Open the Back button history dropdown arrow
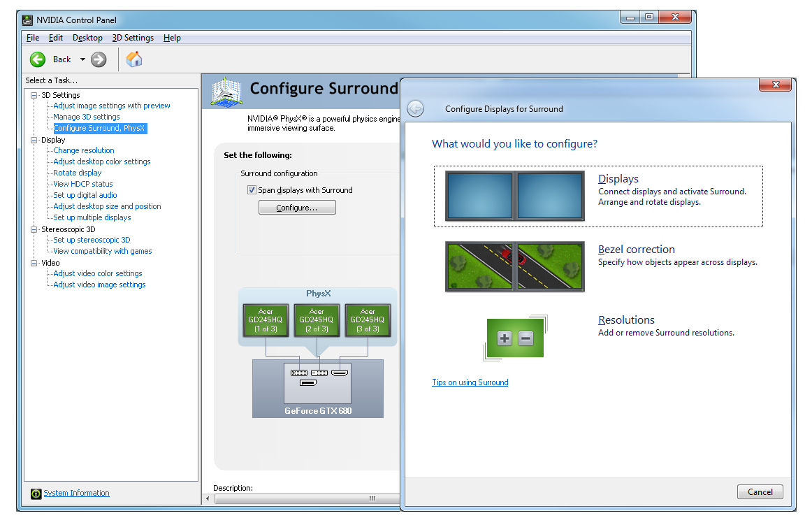812x525 pixels. [82, 59]
